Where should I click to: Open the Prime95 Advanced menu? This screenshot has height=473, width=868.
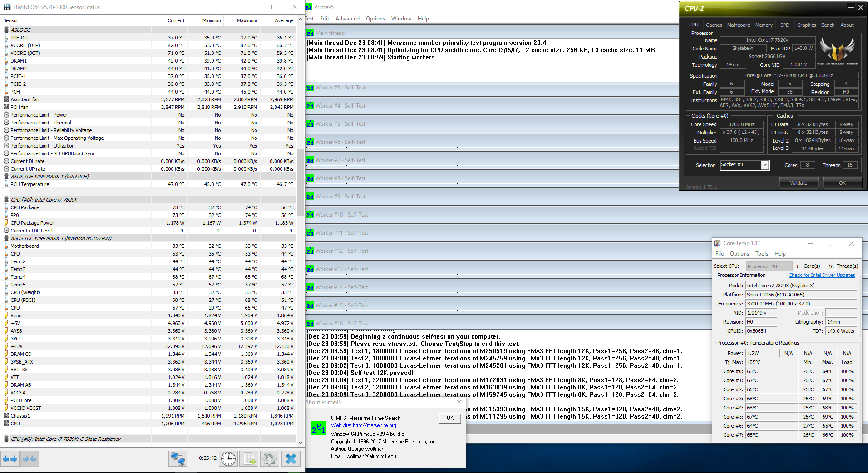347,19
